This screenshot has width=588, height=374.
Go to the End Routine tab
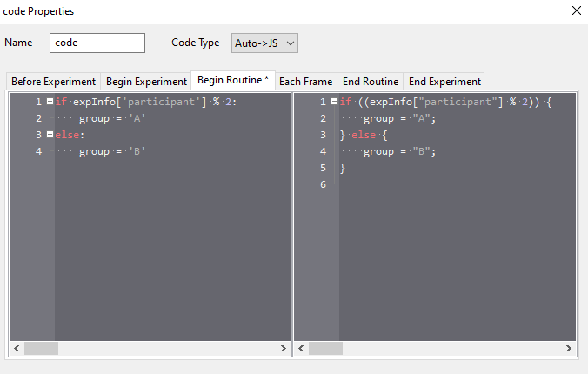click(x=371, y=82)
